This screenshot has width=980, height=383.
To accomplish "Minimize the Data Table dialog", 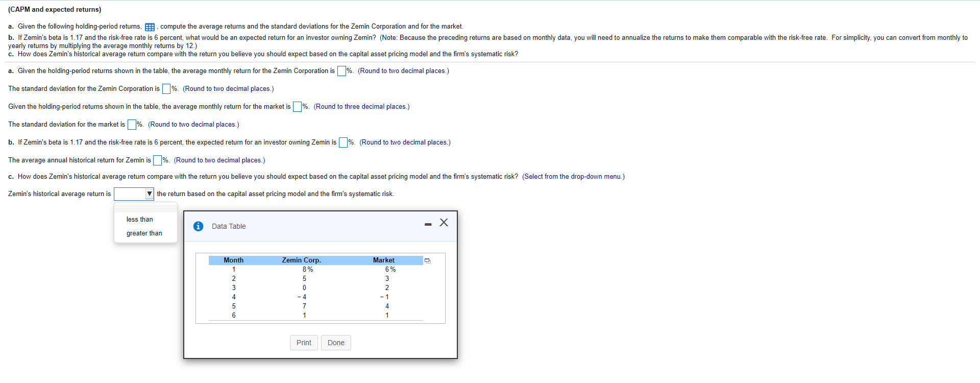I will point(428,224).
